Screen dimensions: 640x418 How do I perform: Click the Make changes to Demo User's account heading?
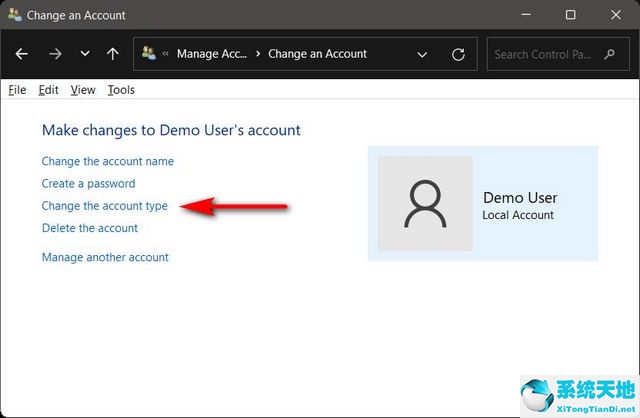(x=171, y=130)
